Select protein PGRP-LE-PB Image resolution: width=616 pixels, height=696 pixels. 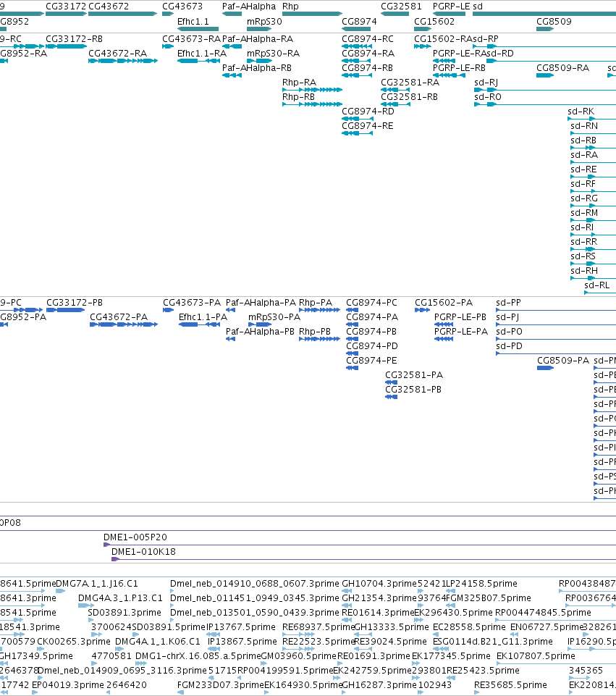460,317
